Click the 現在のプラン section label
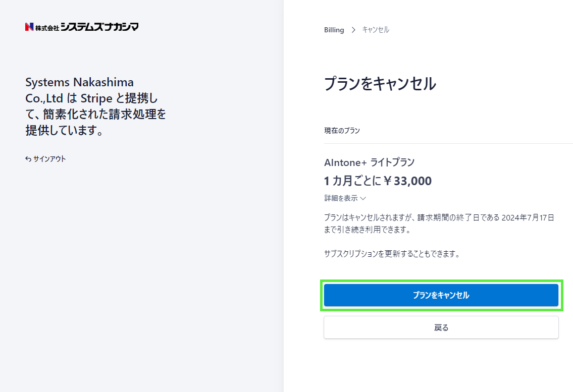The height and width of the screenshot is (392, 573). (x=342, y=131)
